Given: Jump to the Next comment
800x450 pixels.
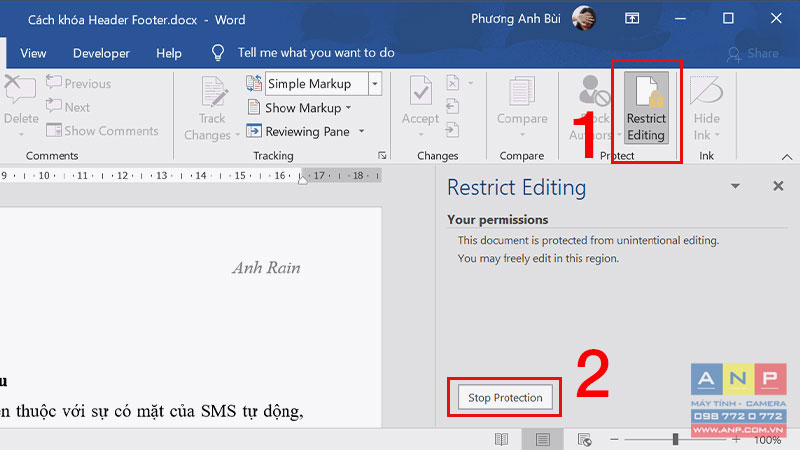Looking at the screenshot, I should 68,107.
